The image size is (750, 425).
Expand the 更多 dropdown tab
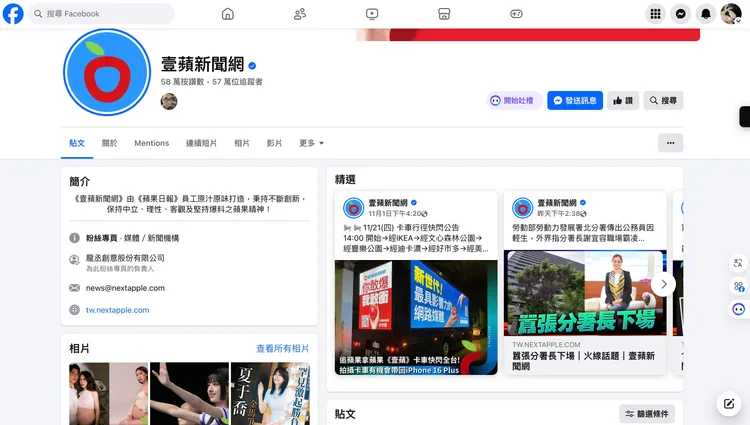tap(311, 143)
